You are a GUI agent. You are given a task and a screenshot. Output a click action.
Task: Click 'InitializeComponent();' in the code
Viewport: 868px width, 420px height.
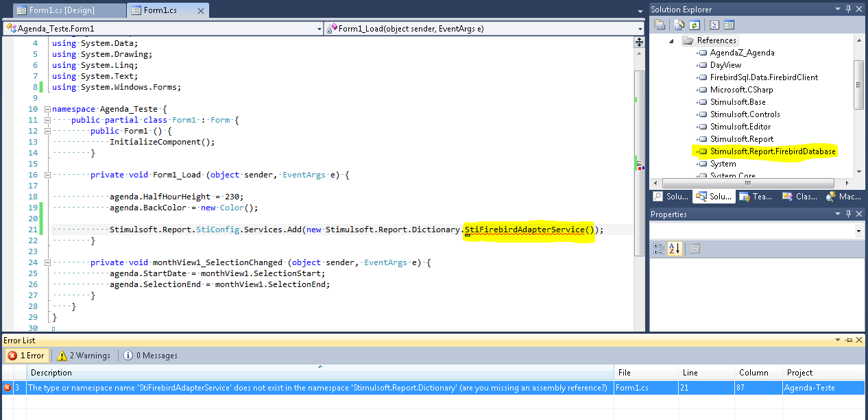(x=162, y=142)
